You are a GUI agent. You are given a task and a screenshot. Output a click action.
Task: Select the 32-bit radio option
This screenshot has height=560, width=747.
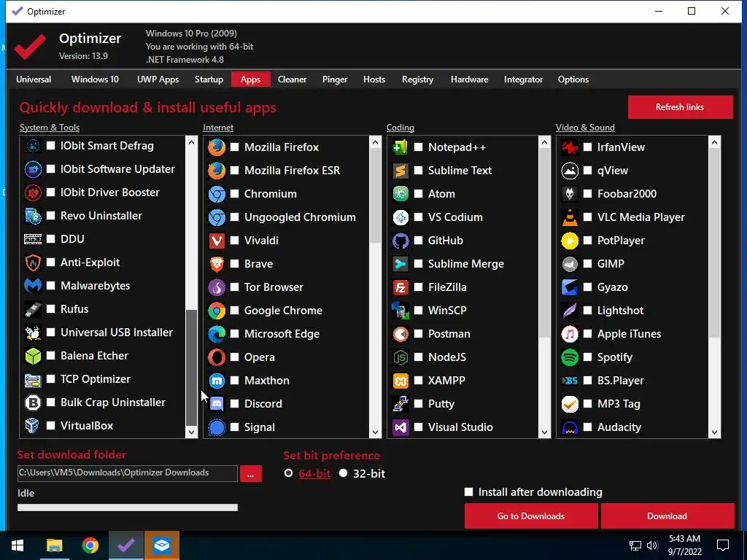click(344, 473)
